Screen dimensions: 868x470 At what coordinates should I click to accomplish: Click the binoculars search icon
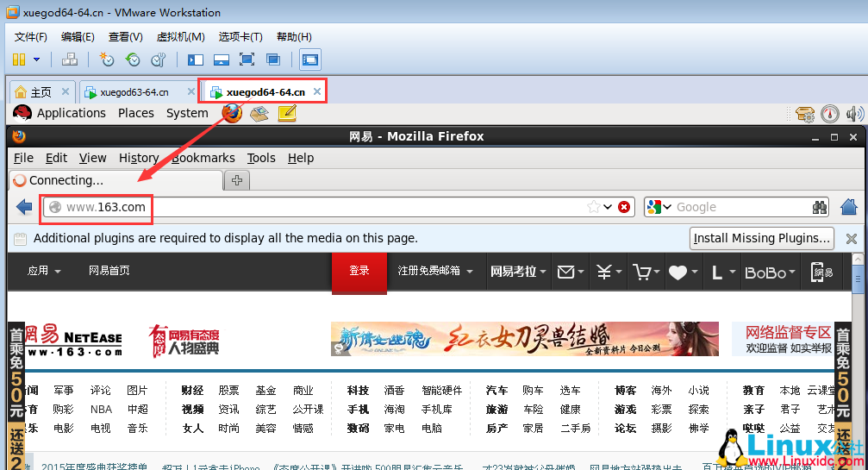coord(819,207)
